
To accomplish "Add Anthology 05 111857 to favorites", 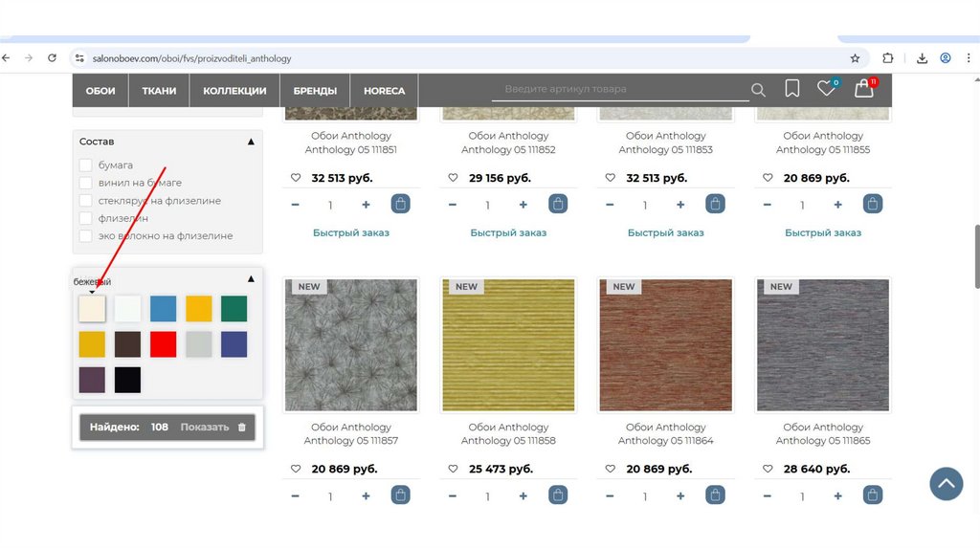I will 296,469.
